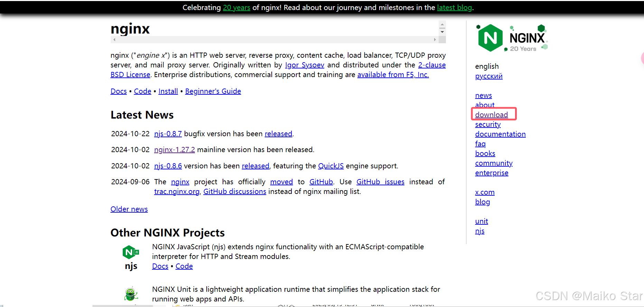Open the about sidebar item
This screenshot has width=644, height=307.
click(x=485, y=105)
